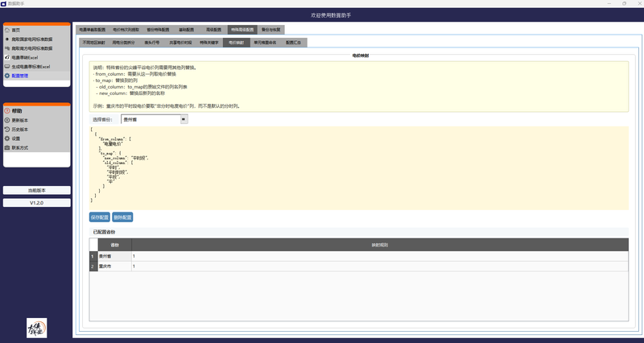Click the 已配置省份 section label
This screenshot has height=343, width=644.
click(x=104, y=232)
